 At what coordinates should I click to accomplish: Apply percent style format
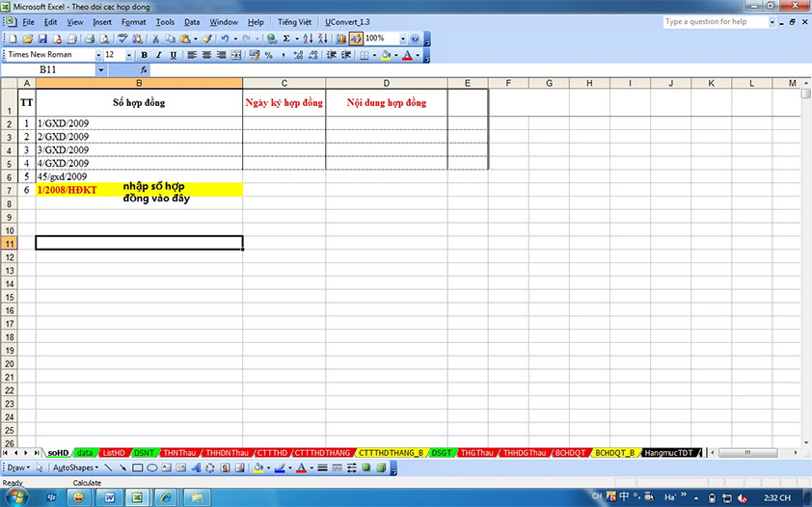(x=268, y=55)
